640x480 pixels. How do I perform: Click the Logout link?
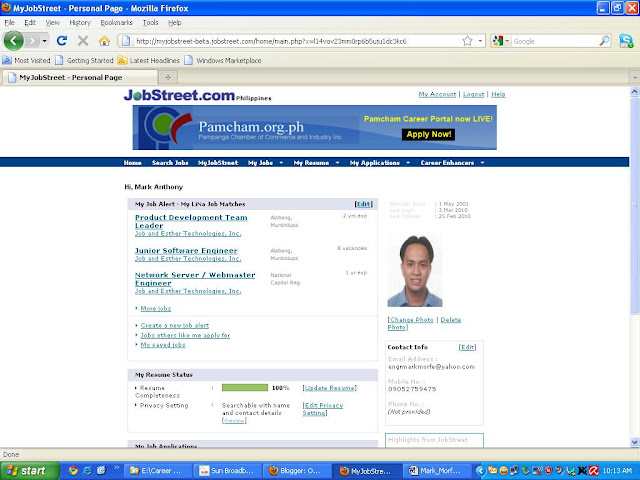[x=473, y=94]
